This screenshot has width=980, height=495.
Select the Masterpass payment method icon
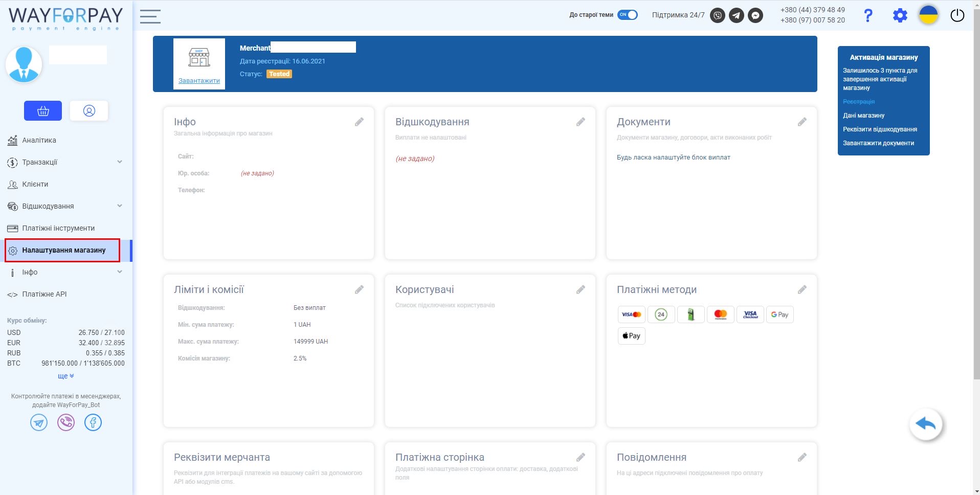pyautogui.click(x=720, y=314)
